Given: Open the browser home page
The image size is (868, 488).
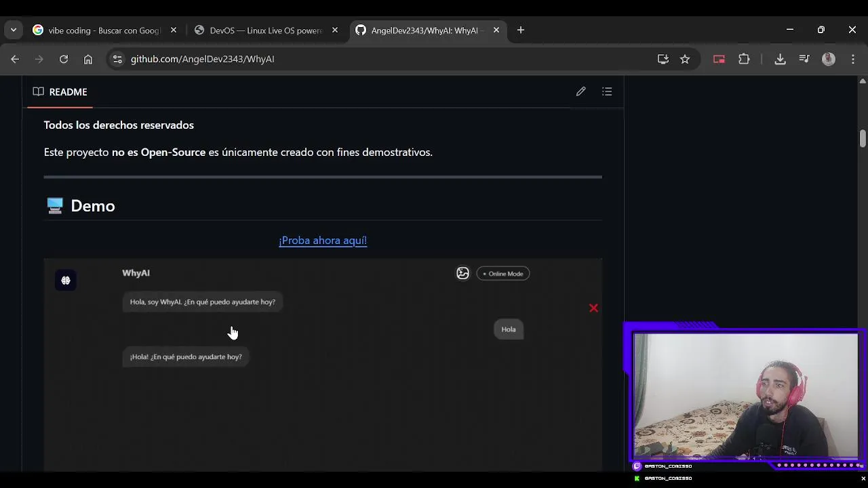Looking at the screenshot, I should [88, 59].
